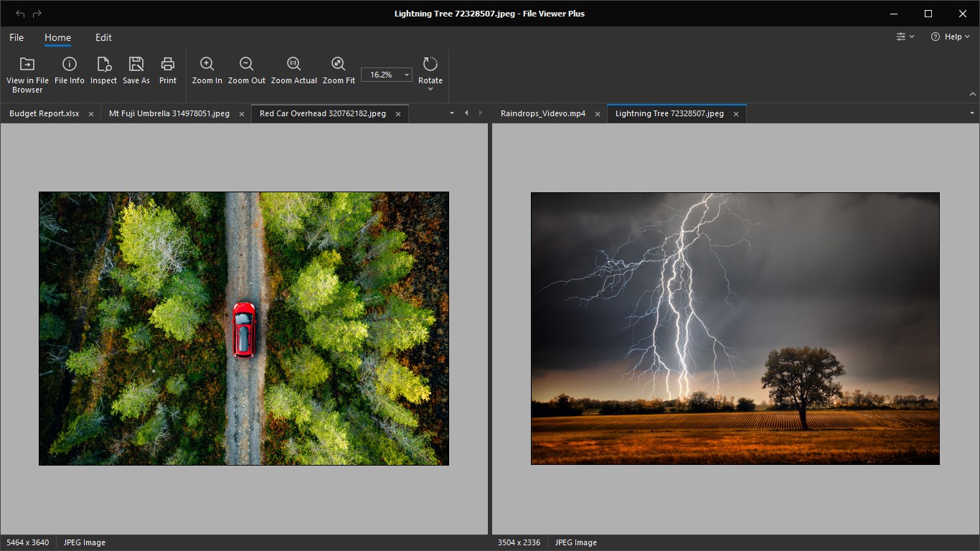Click Zoom Actual size icon
This screenshot has width=980, height=551.
click(293, 64)
